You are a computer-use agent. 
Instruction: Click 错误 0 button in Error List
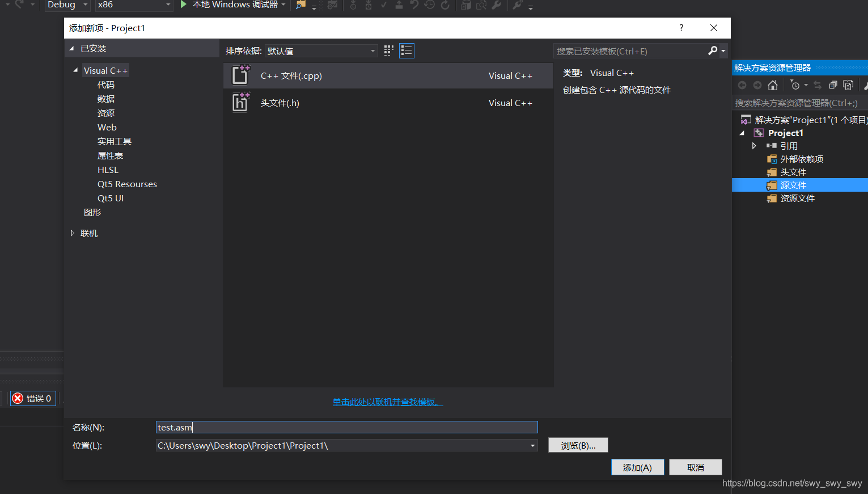point(33,398)
